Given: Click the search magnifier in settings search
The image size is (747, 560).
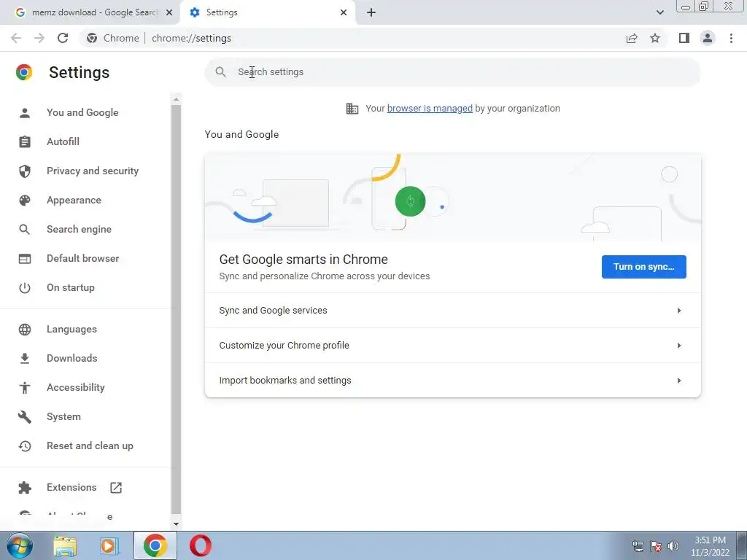Looking at the screenshot, I should 220,72.
